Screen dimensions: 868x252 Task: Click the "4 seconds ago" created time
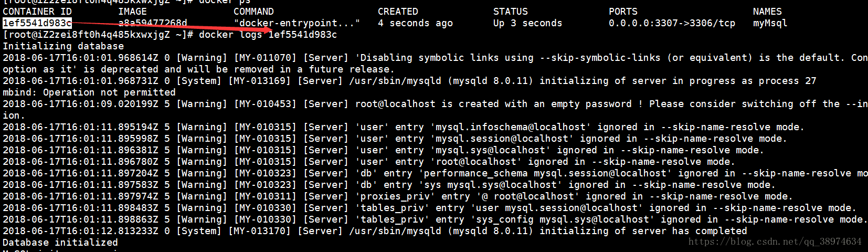pos(415,23)
